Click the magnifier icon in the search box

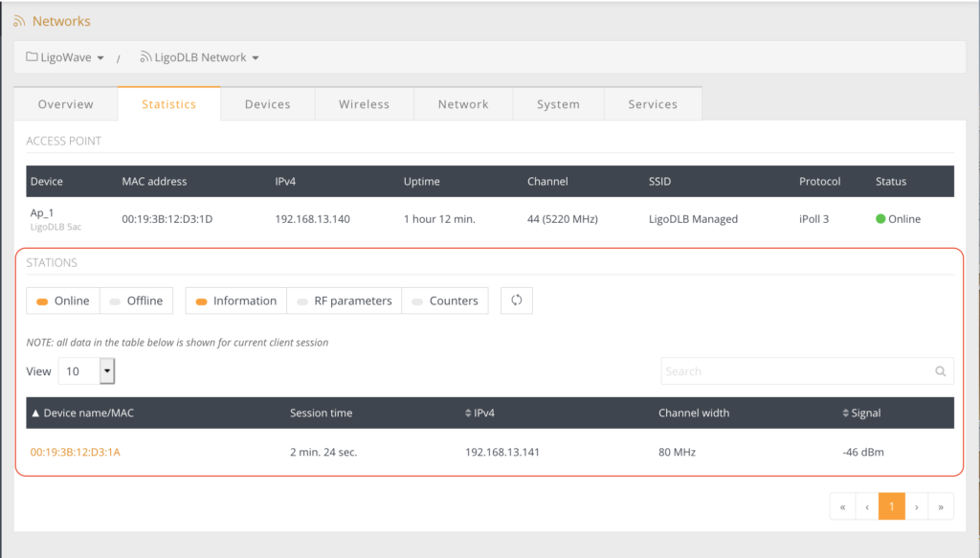pos(941,370)
